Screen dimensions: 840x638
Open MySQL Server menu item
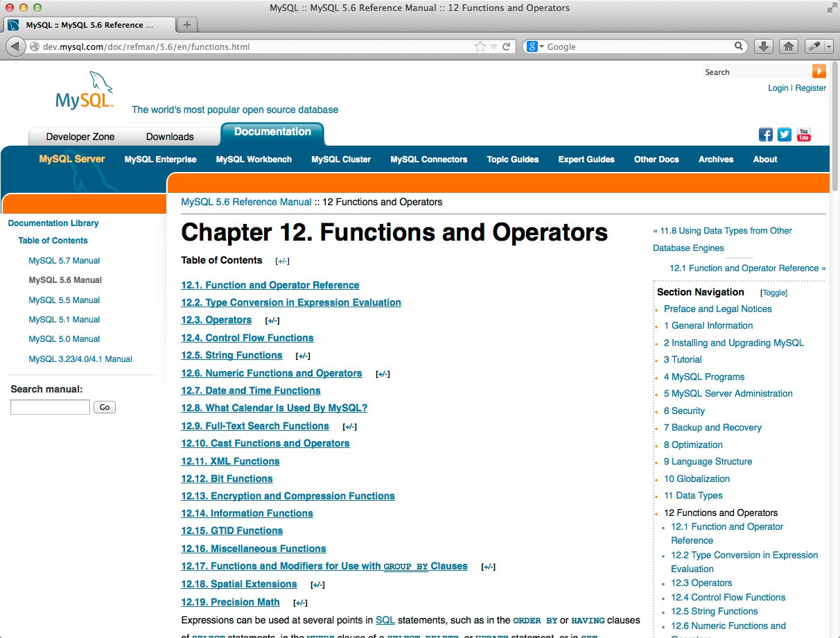tap(72, 159)
